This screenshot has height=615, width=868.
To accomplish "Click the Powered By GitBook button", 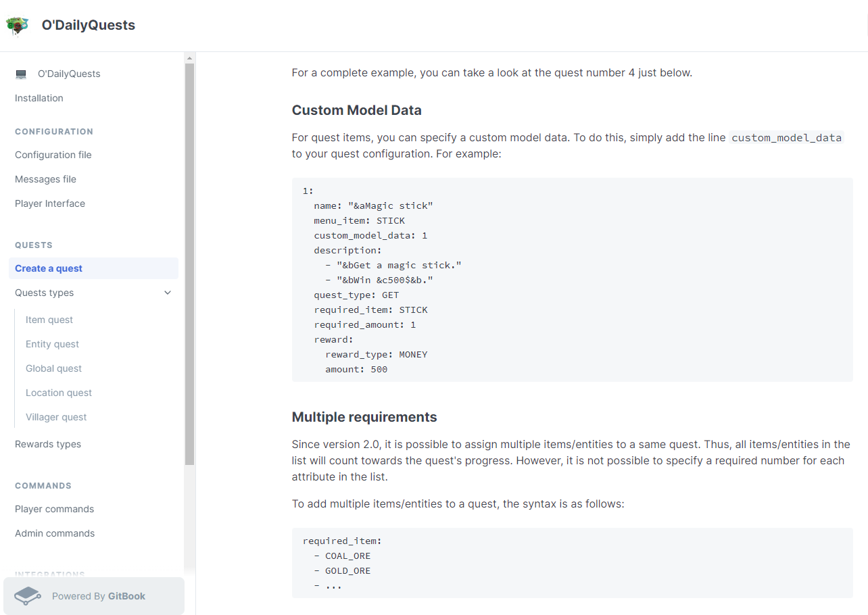I will click(x=94, y=596).
